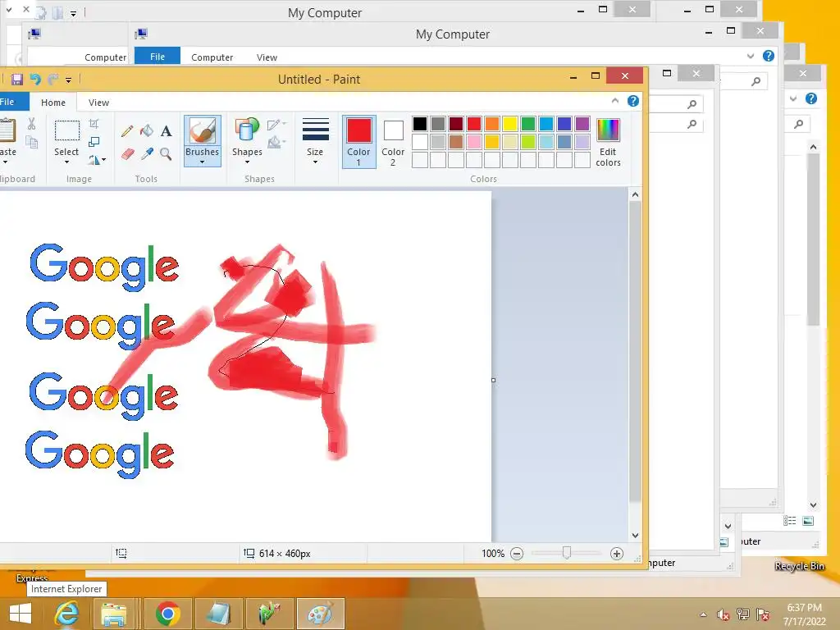Image resolution: width=840 pixels, height=630 pixels.
Task: Click Internet Explorer taskbar icon
Action: pos(67,614)
